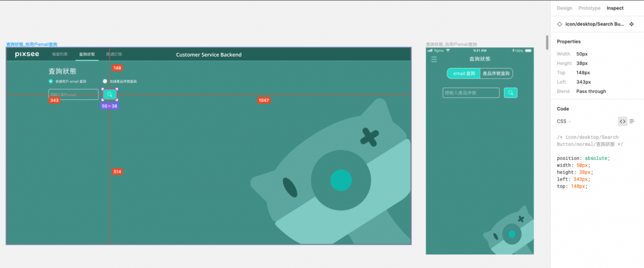This screenshot has width=644, height=268.
Task: Open the Inspect tab
Action: (615, 8)
